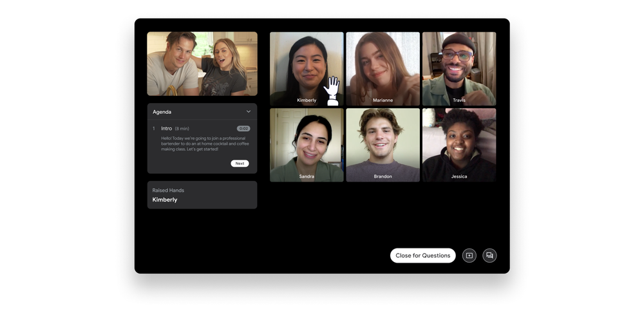Click the Travis name label
The height and width of the screenshot is (309, 644).
[459, 100]
